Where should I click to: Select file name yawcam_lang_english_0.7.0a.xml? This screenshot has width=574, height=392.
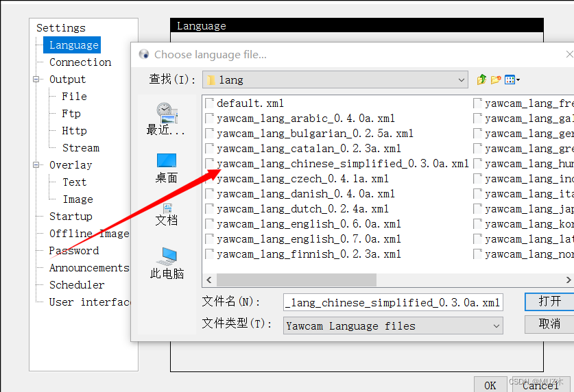tap(309, 238)
